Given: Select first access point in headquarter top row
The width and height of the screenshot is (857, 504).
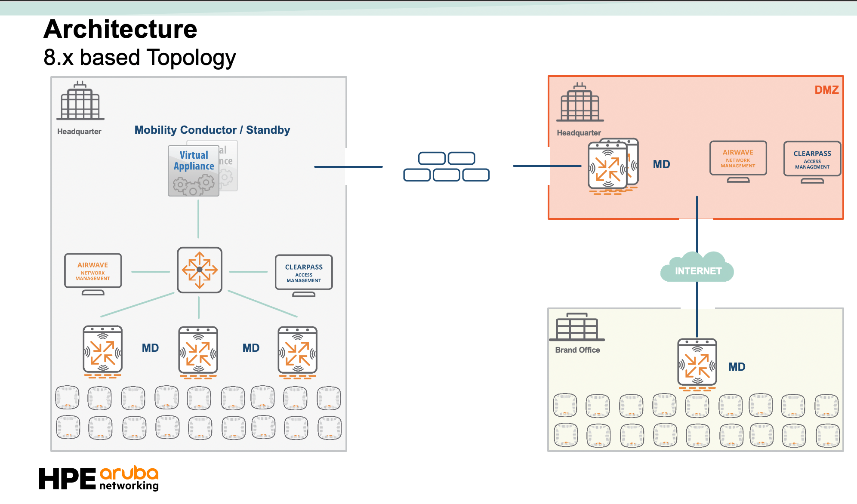Looking at the screenshot, I should (68, 398).
